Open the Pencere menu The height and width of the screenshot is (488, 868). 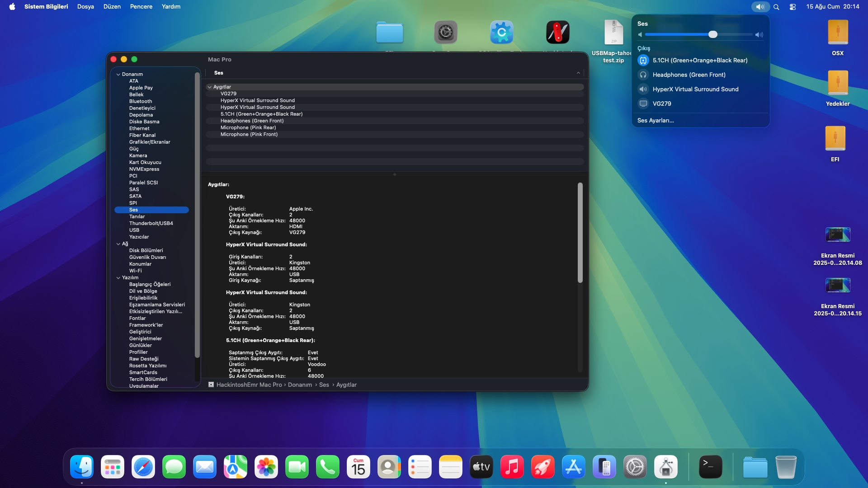[x=141, y=6]
